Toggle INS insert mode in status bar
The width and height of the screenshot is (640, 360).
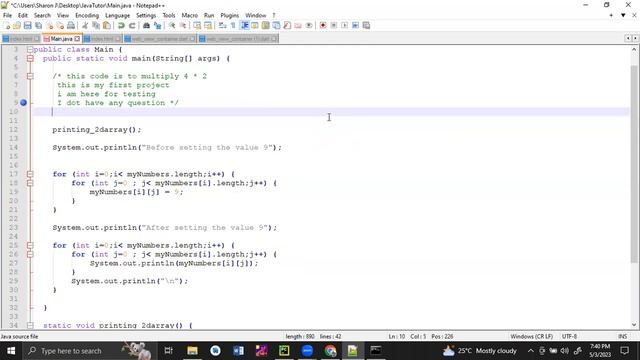pyautogui.click(x=622, y=336)
